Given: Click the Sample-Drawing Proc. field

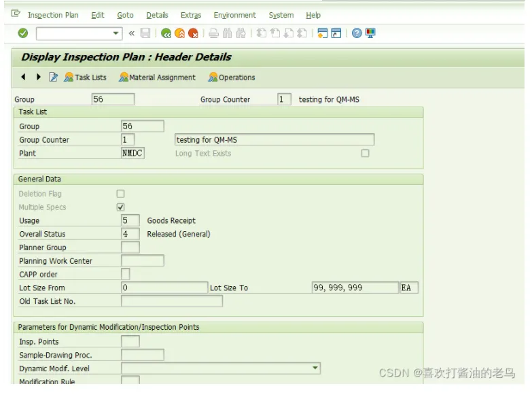Looking at the screenshot, I should point(143,355).
